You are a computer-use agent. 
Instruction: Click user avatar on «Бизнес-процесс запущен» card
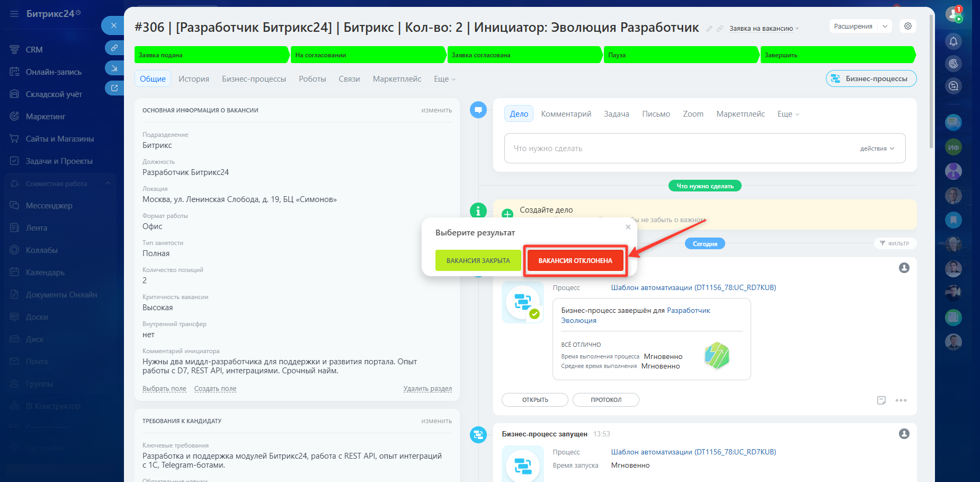coord(904,434)
